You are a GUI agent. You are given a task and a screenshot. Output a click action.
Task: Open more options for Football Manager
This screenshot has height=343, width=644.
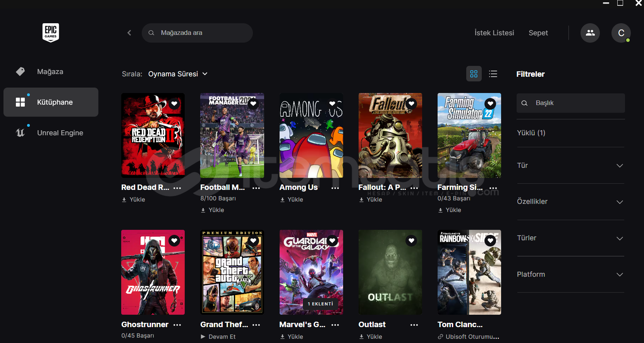point(256,188)
